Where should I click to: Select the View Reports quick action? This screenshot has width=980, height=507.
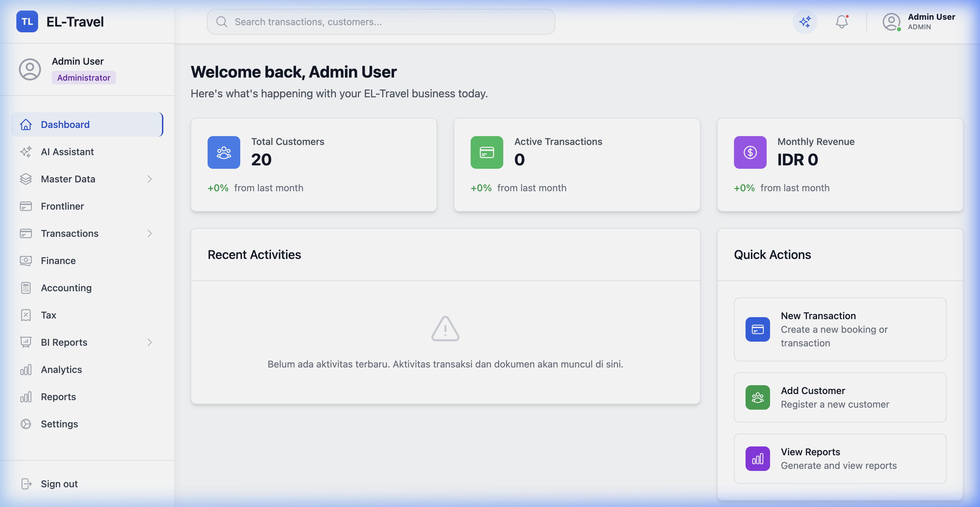point(840,459)
